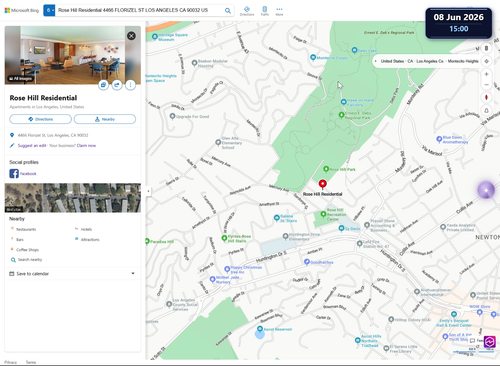Focus the search box with Rose Hill address

(139, 10)
